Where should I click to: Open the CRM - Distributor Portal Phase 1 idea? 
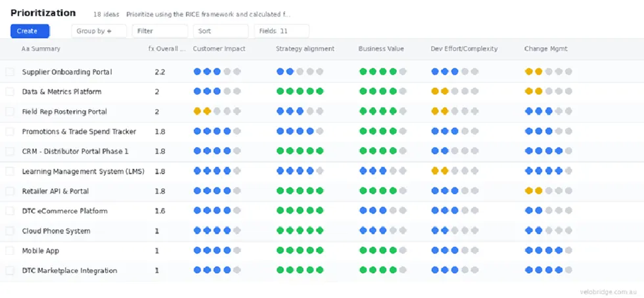[75, 152]
